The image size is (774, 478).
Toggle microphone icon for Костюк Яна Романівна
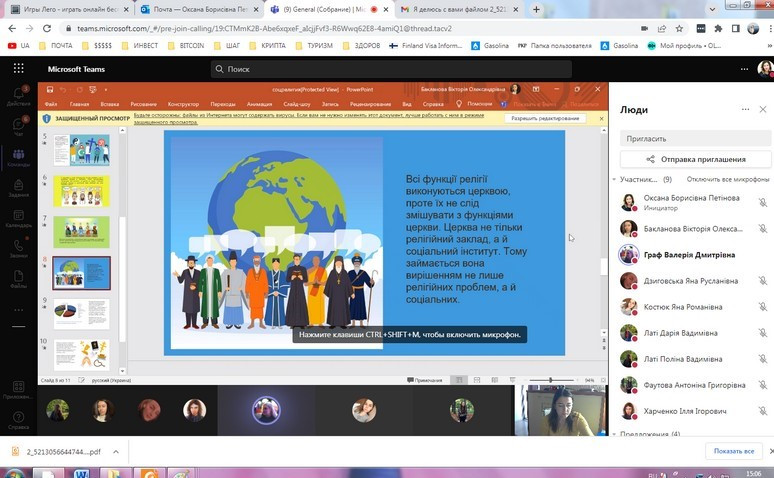pyautogui.click(x=761, y=307)
